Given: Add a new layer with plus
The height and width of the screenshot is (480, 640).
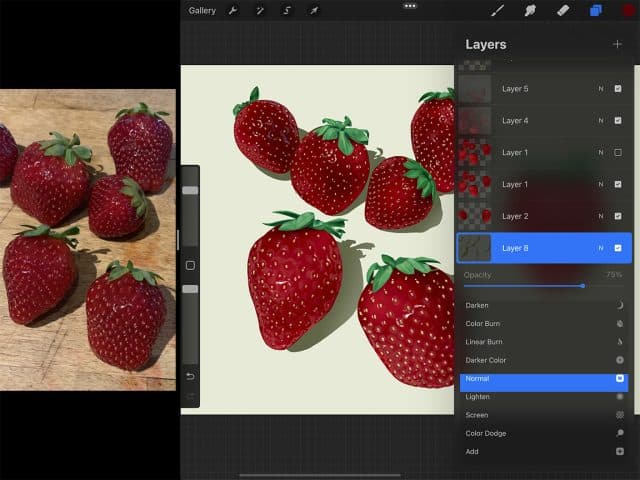Looking at the screenshot, I should [x=617, y=44].
